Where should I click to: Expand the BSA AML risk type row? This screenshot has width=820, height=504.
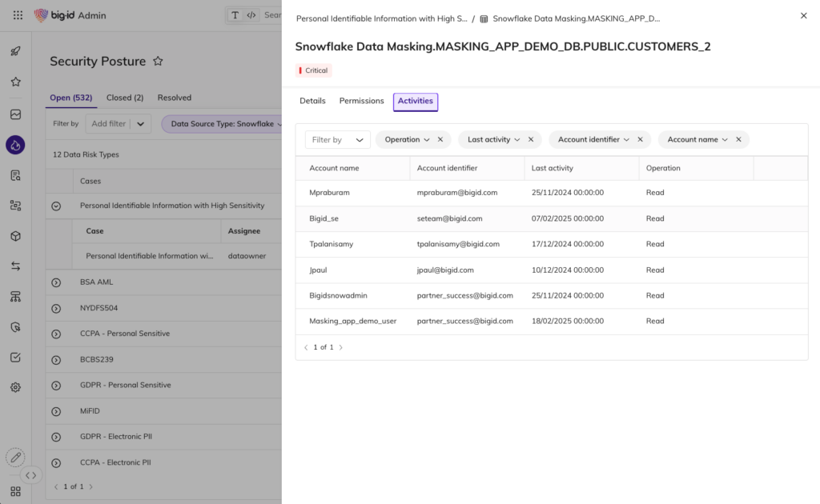tap(56, 282)
